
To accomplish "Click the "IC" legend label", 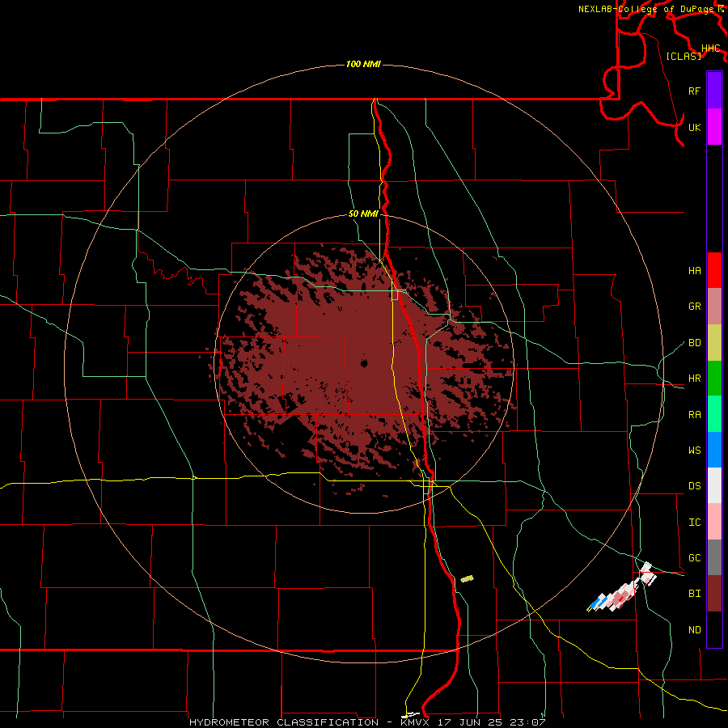I will [694, 523].
